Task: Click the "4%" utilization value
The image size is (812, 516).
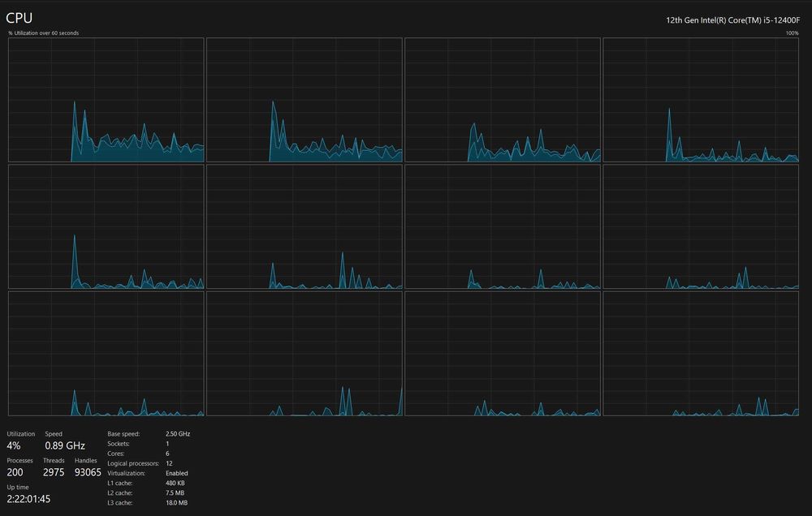Action: [14, 445]
